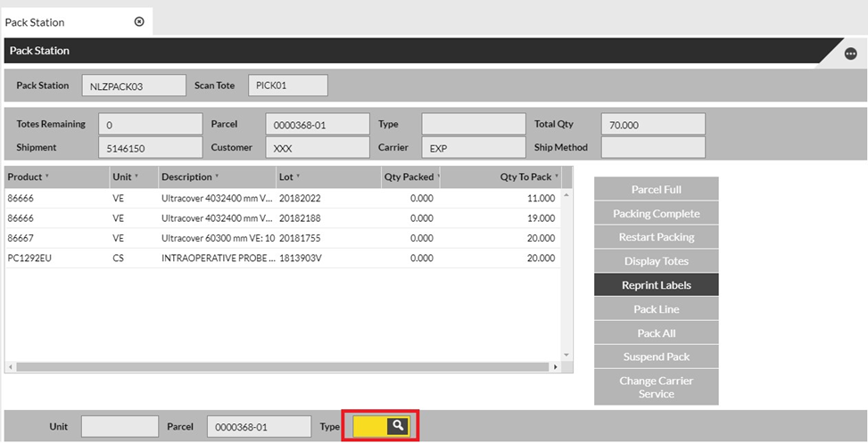This screenshot has height=443, width=868.
Task: Click the Scan Tote field
Action: (287, 86)
